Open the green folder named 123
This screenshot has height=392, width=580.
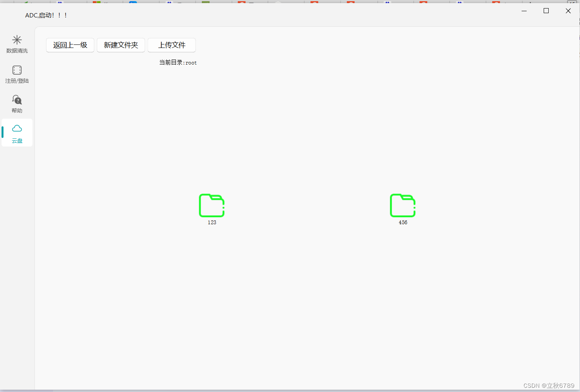click(x=212, y=205)
